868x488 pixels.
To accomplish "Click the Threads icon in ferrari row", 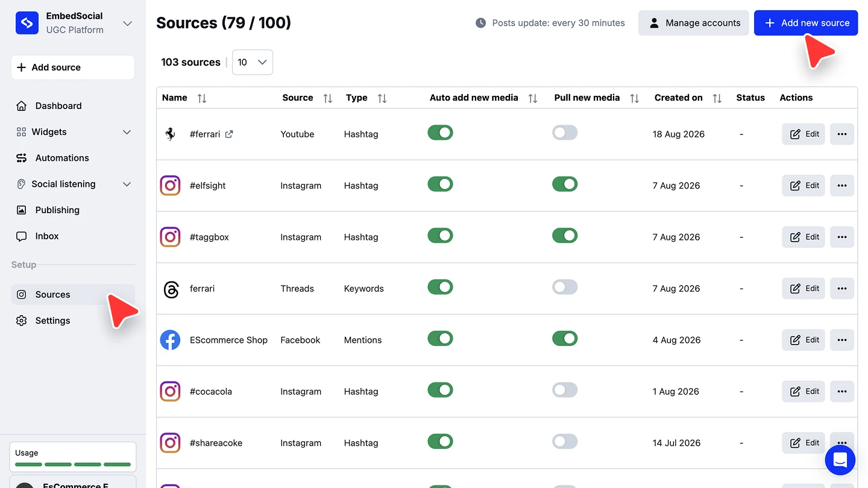I will [x=171, y=289].
